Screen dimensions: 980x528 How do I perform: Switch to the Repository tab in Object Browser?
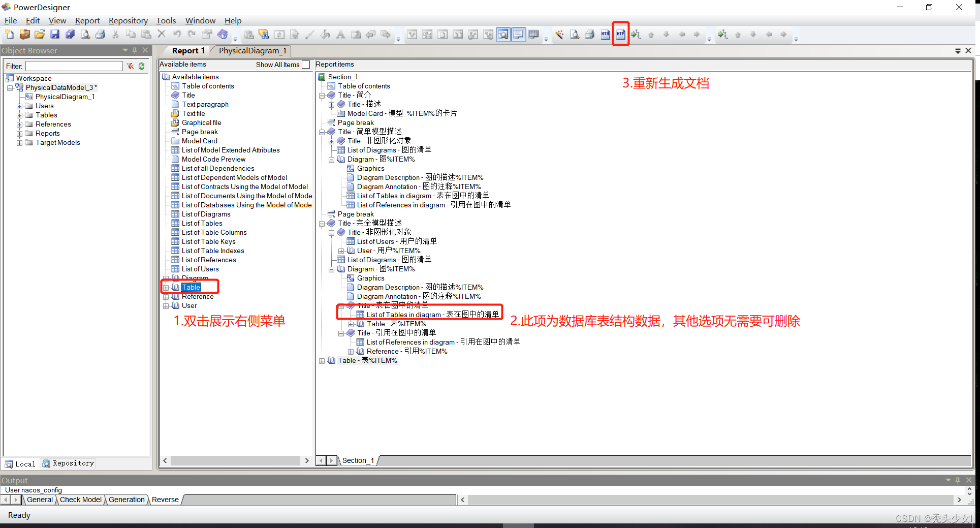pyautogui.click(x=69, y=463)
